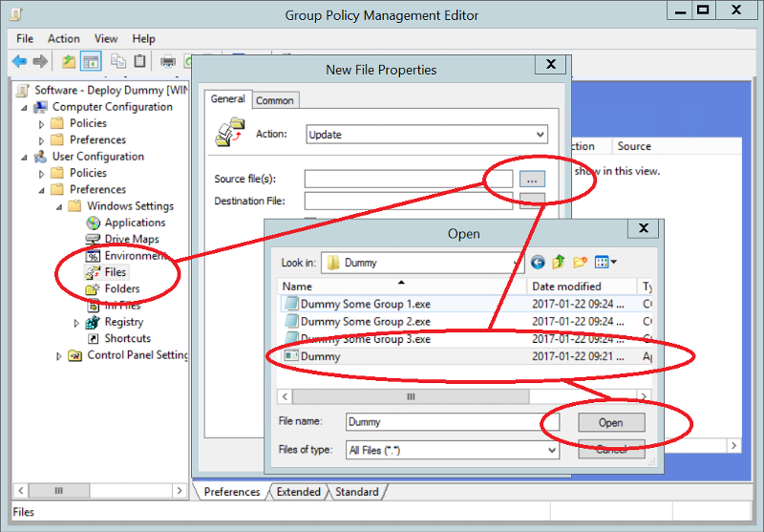Select the Applications node icon
Viewport: 764px width, 532px height.
pos(93,223)
